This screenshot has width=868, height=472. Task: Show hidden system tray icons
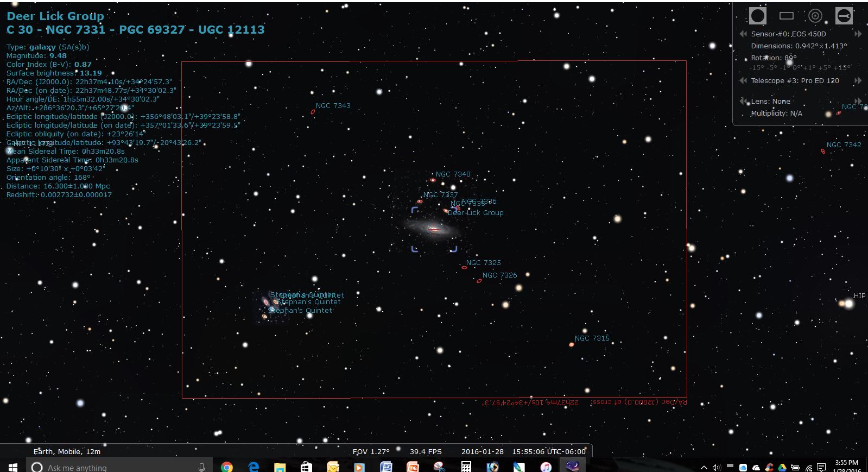click(x=704, y=468)
